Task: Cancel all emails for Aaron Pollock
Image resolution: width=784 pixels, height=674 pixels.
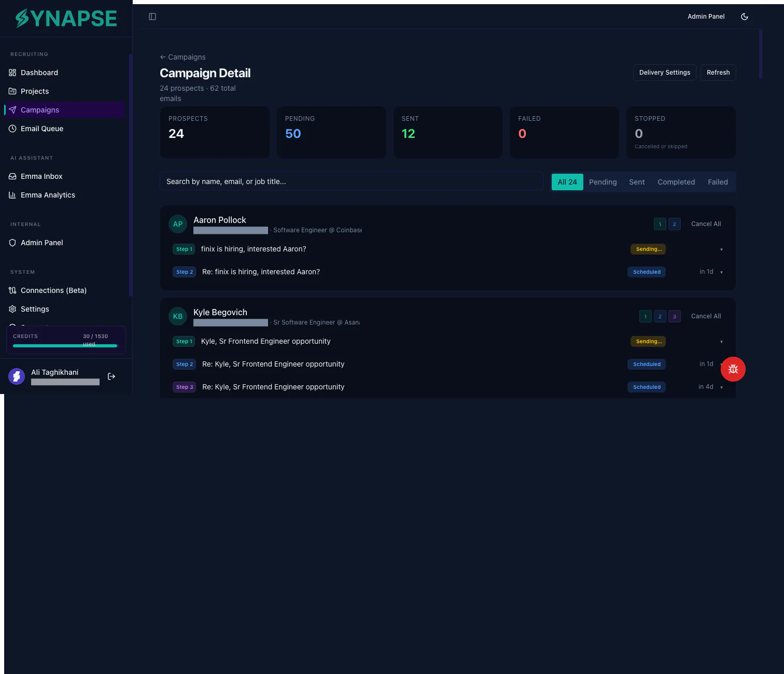Action: point(706,224)
